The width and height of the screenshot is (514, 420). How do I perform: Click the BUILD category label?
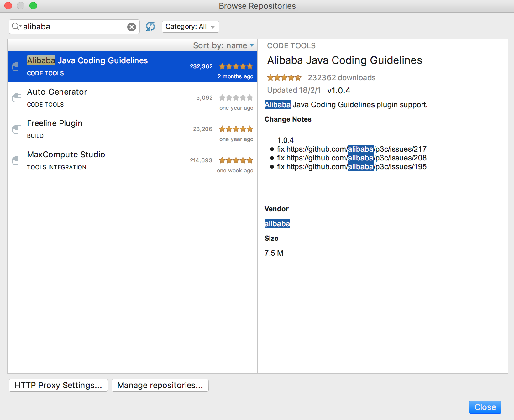point(35,136)
